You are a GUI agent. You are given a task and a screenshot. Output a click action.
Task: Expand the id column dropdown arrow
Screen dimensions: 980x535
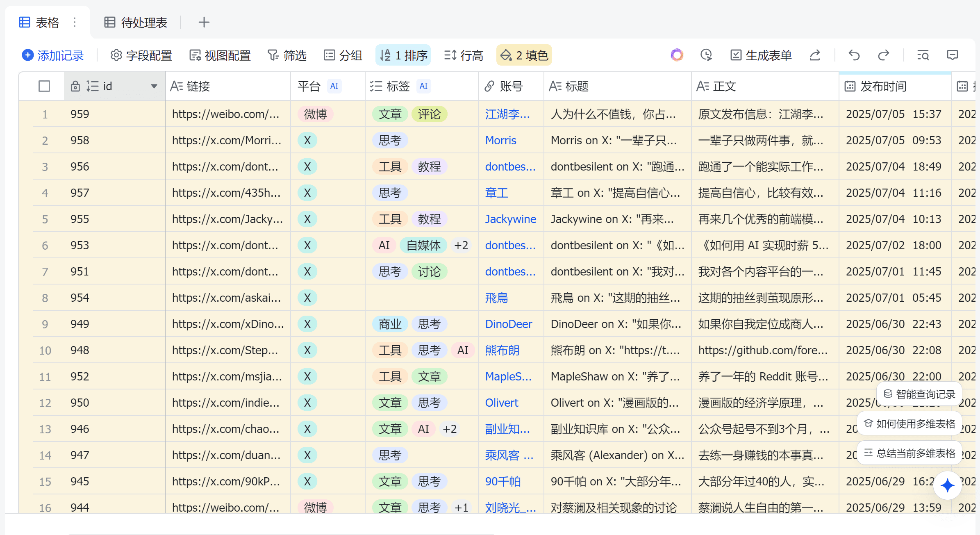click(x=154, y=86)
